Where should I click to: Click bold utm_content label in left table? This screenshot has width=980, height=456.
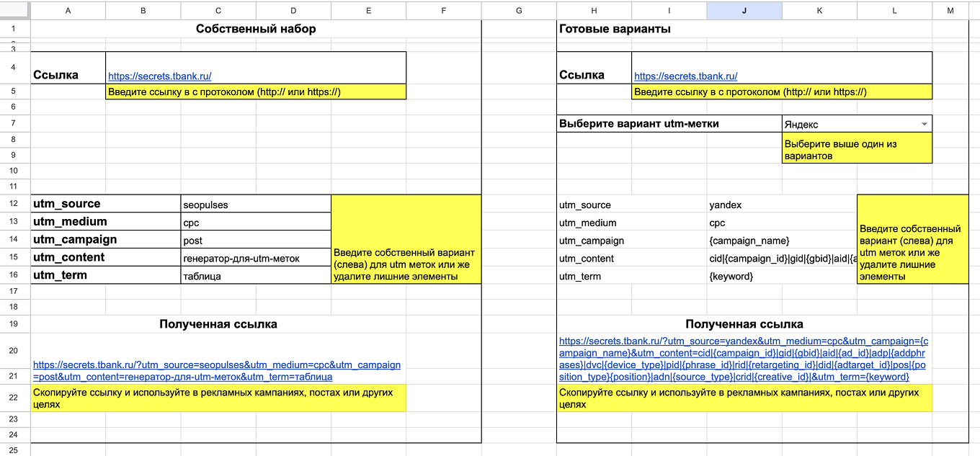click(68, 257)
